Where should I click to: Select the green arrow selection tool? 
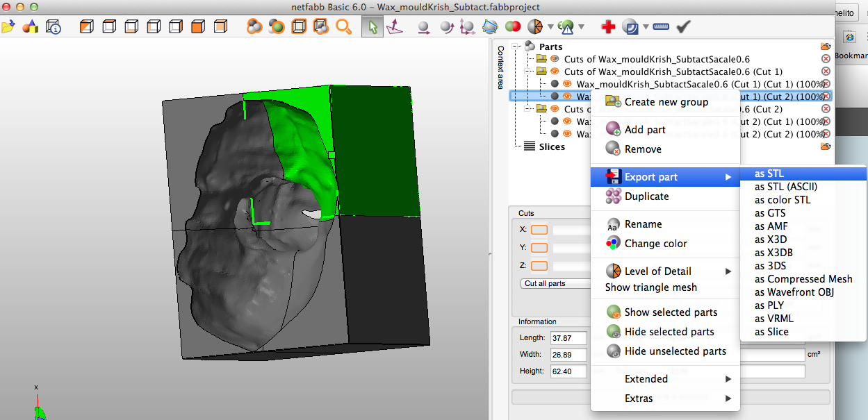click(372, 27)
